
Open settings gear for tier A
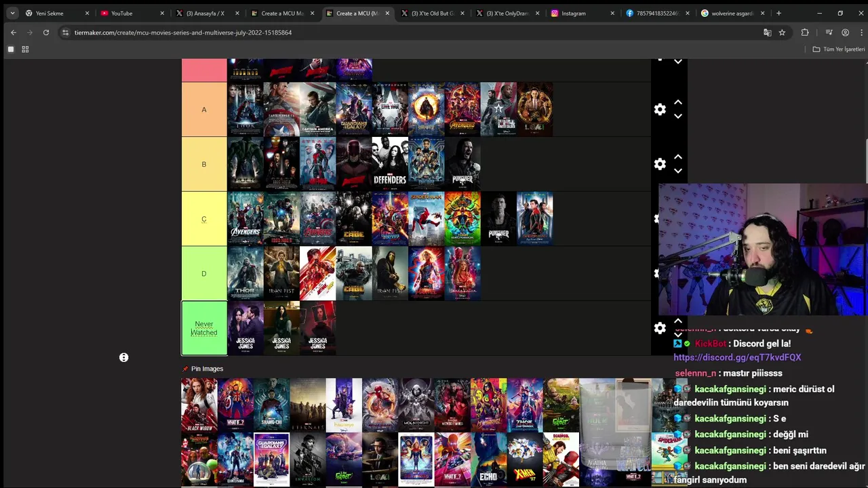[x=660, y=109]
